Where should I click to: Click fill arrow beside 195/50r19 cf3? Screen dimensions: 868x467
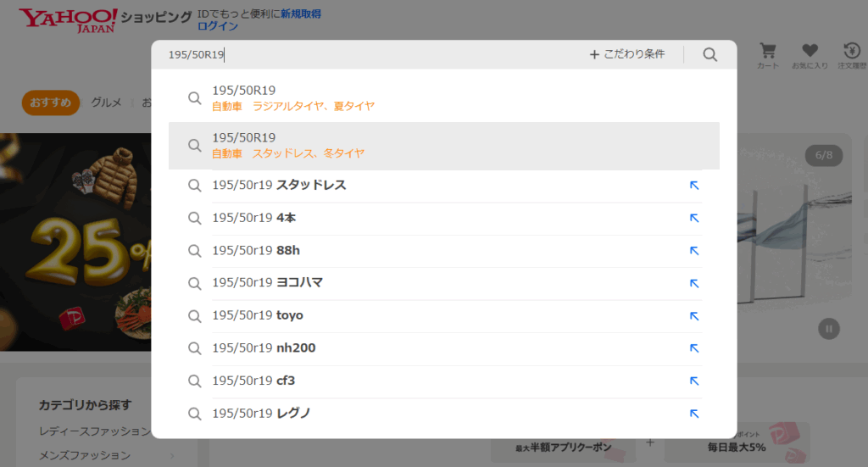coord(694,381)
